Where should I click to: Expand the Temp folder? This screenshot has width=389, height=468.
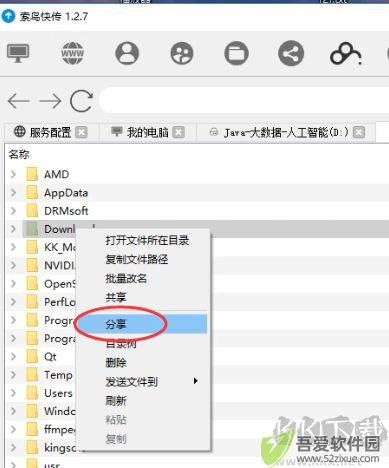[x=13, y=375]
